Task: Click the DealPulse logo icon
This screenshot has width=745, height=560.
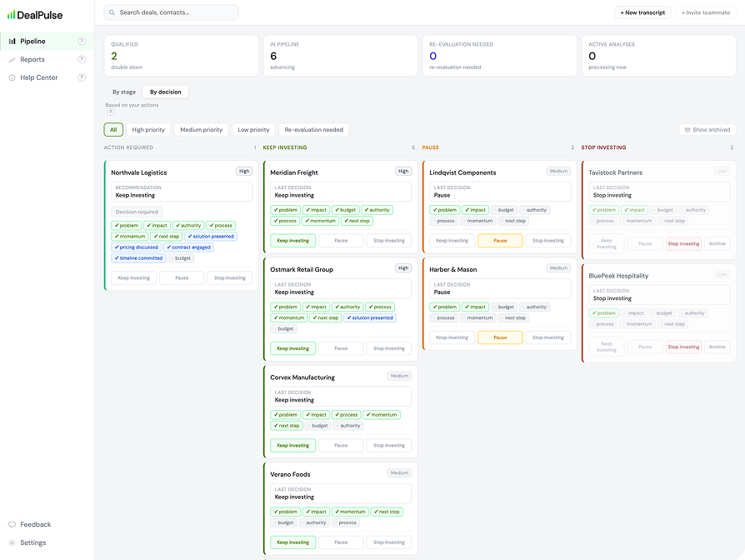Action: click(x=11, y=15)
